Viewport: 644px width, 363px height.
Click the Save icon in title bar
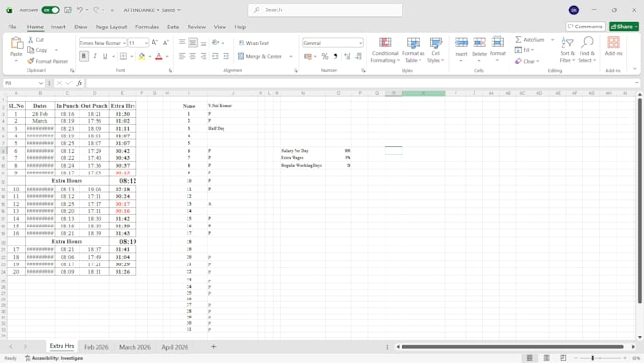(x=68, y=9)
